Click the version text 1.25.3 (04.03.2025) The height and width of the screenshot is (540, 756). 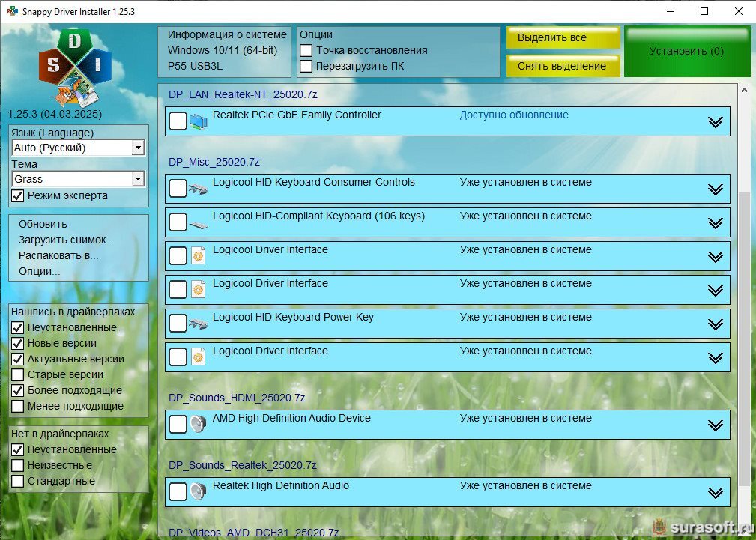pos(55,115)
